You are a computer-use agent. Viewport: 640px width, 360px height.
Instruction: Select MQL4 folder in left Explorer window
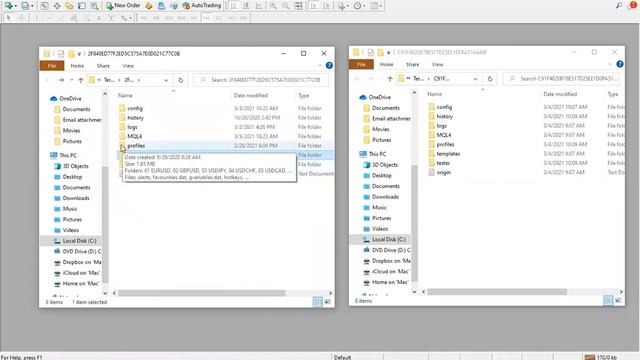click(x=134, y=136)
